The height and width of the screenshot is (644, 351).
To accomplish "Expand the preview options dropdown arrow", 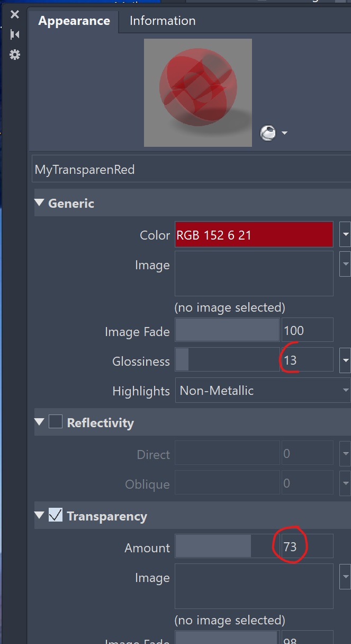I will tap(284, 134).
